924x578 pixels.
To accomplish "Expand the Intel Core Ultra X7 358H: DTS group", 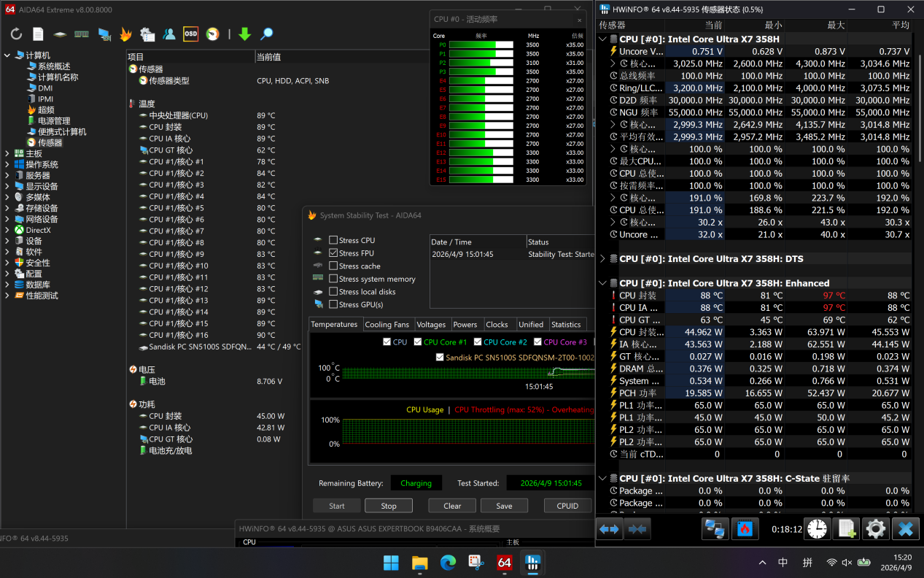I will click(602, 259).
